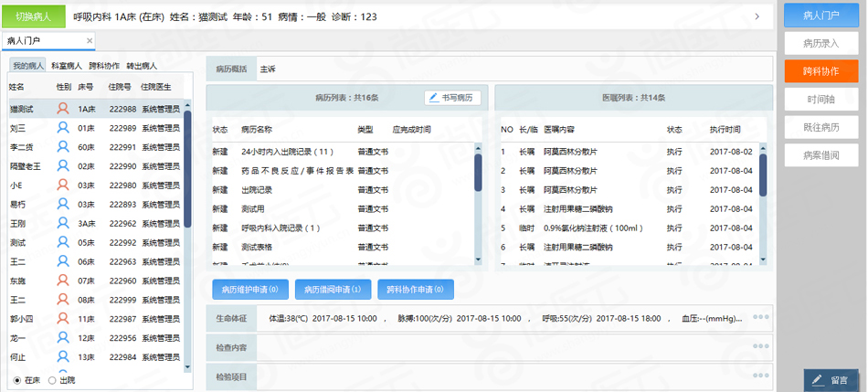Click the pencil icon on 留言 button
This screenshot has width=868, height=392.
pyautogui.click(x=817, y=380)
